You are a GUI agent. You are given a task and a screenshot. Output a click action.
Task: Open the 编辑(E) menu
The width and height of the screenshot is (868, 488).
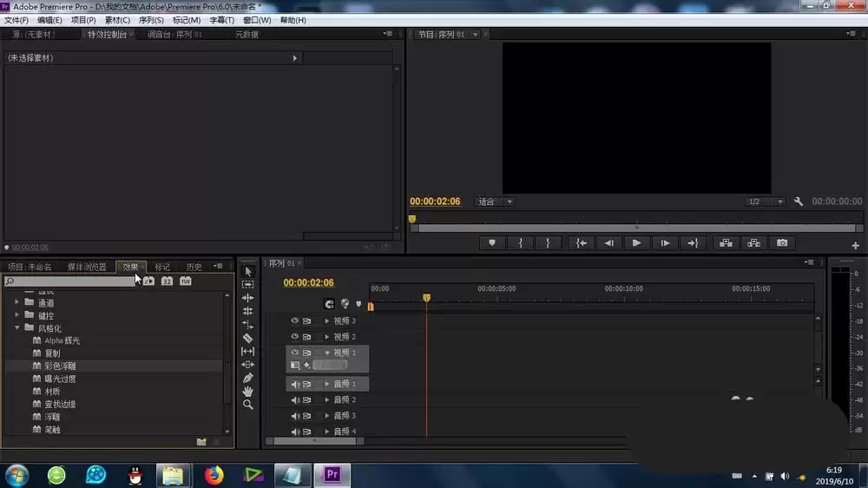(x=49, y=20)
